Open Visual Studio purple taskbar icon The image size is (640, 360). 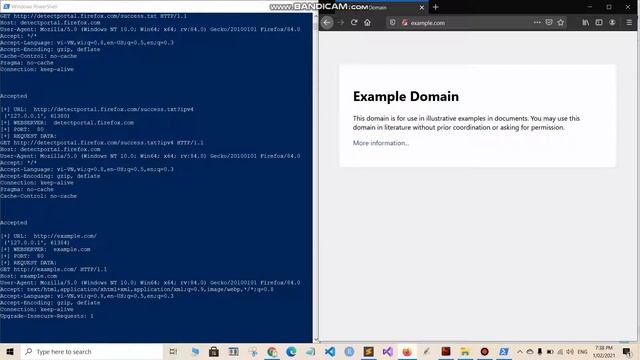pos(388,351)
